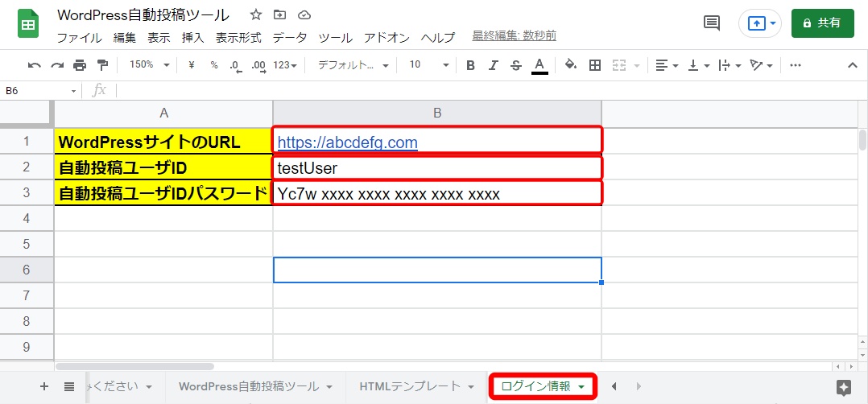Click the redo arrow in the toolbar
Screen dimensions: 868x404
(57, 65)
